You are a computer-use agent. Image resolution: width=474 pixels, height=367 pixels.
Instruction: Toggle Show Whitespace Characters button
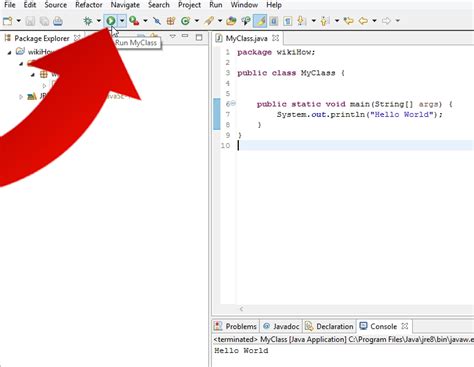click(288, 21)
